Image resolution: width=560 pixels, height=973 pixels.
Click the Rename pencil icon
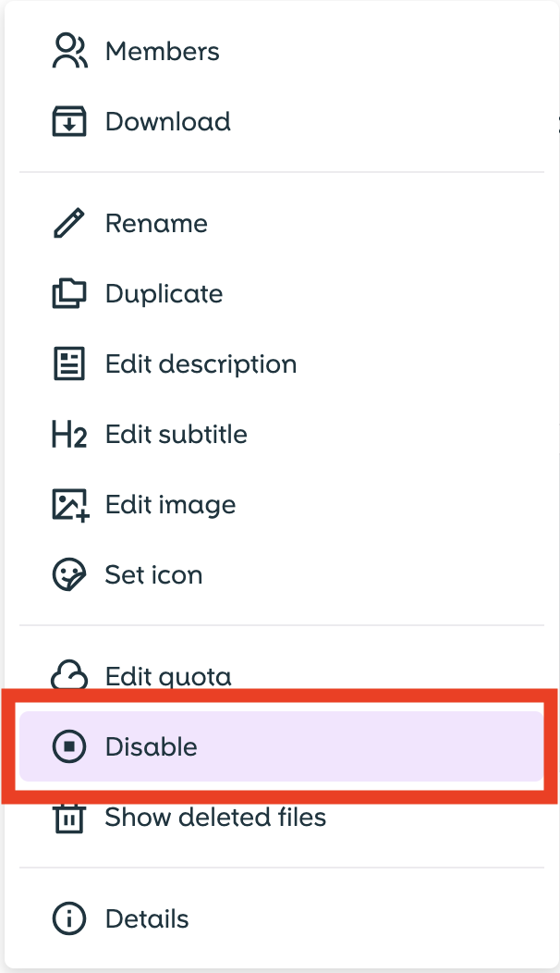tap(69, 223)
